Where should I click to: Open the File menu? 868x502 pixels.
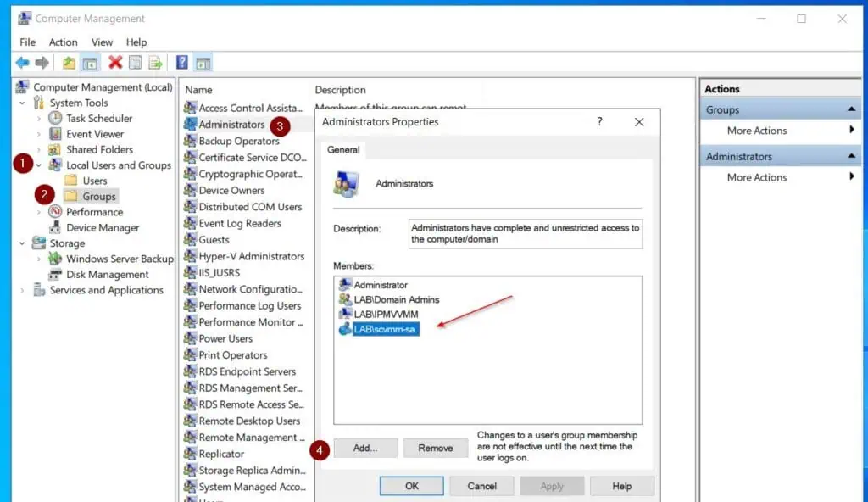point(28,42)
